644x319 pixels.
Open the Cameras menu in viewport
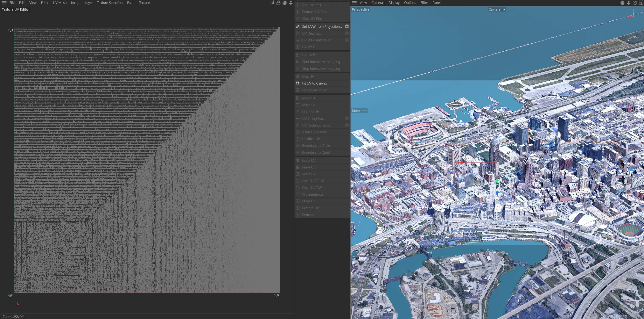tap(378, 3)
